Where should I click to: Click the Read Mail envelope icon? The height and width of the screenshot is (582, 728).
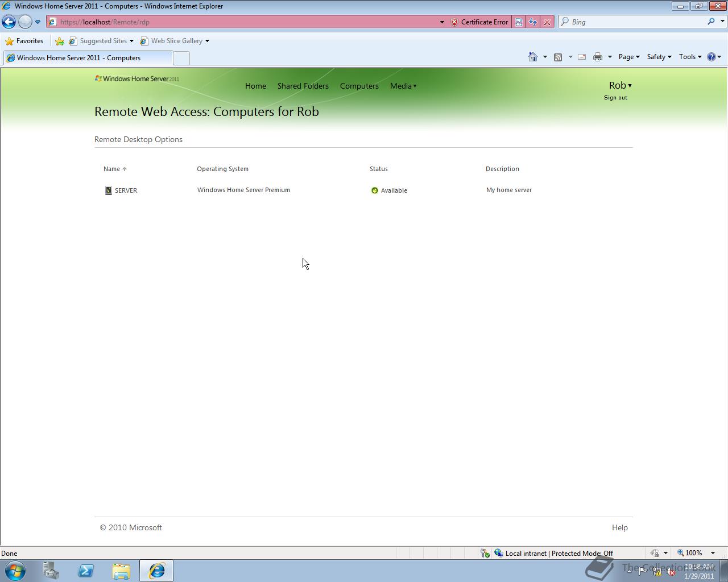point(582,57)
